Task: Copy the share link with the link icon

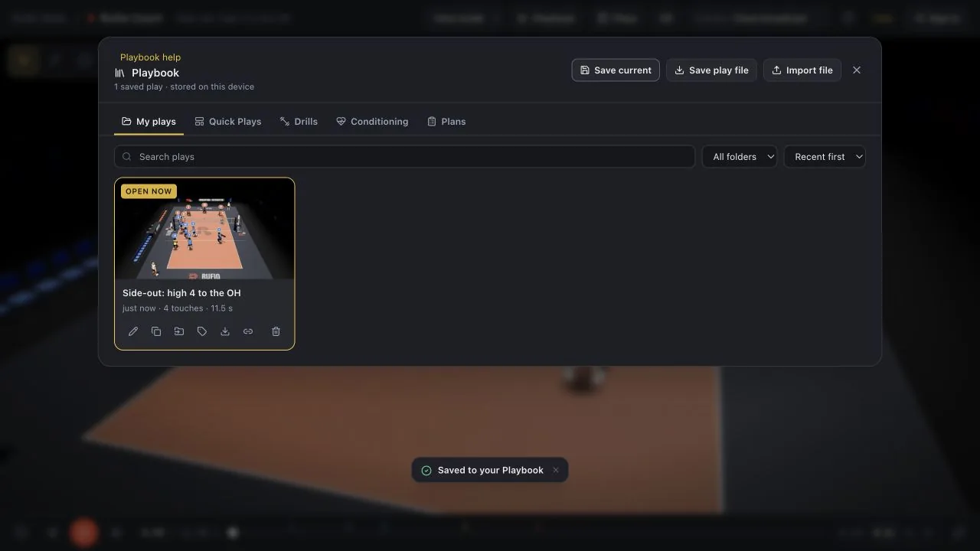Action: (248, 331)
